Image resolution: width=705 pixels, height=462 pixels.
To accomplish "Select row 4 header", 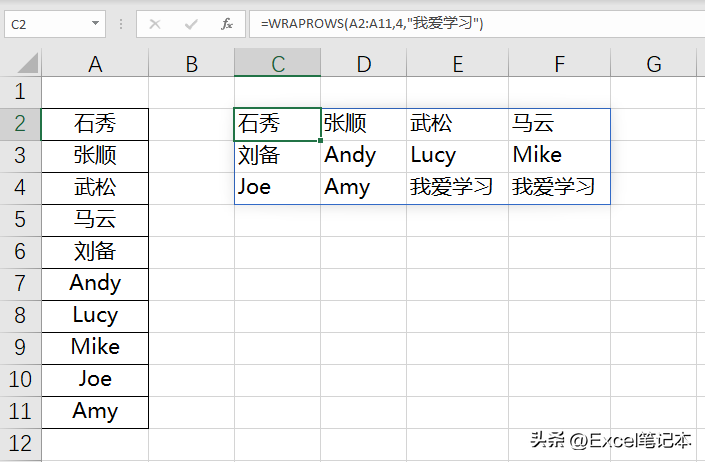I will 20,188.
